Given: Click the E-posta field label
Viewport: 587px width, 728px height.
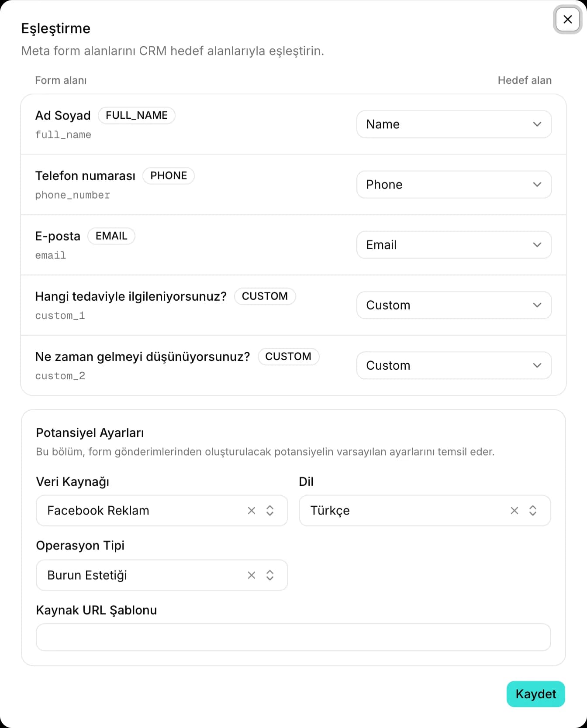Looking at the screenshot, I should [x=58, y=236].
